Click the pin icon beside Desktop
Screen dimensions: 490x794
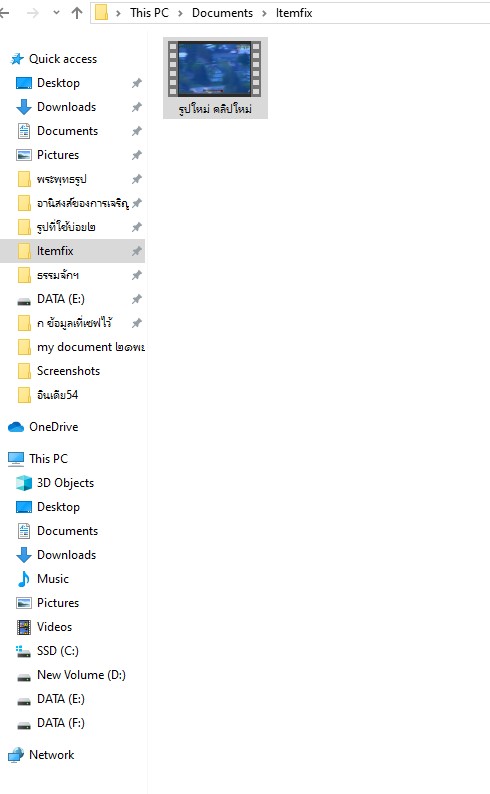point(137,83)
